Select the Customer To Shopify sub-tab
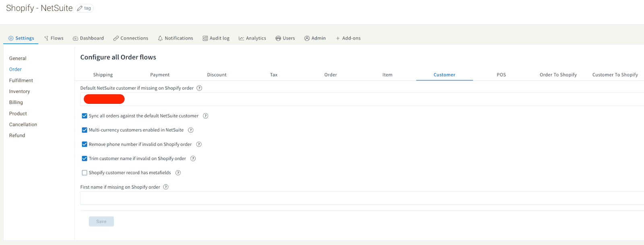644x245 pixels. [615, 75]
